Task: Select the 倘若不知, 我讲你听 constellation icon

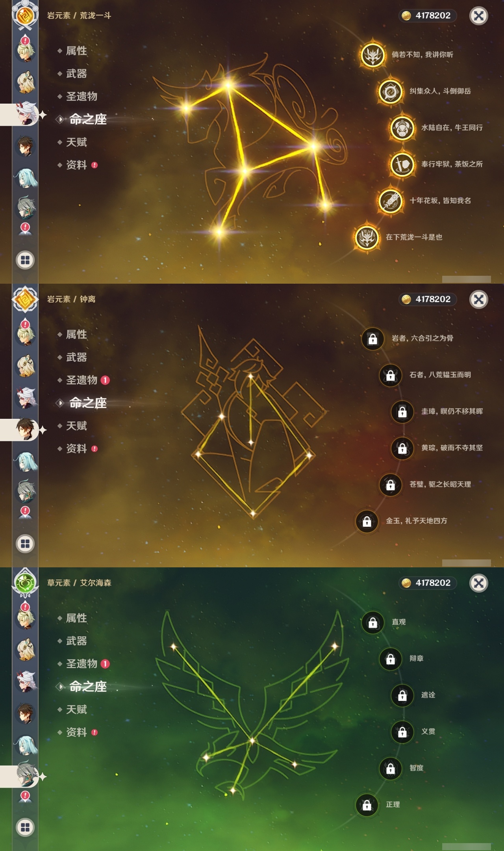Action: pos(372,55)
